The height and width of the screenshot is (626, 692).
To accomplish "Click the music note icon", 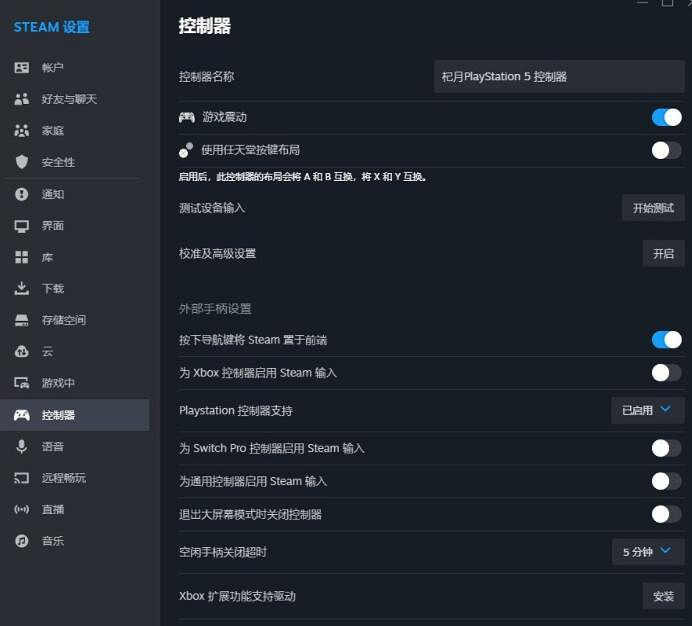I will (22, 541).
